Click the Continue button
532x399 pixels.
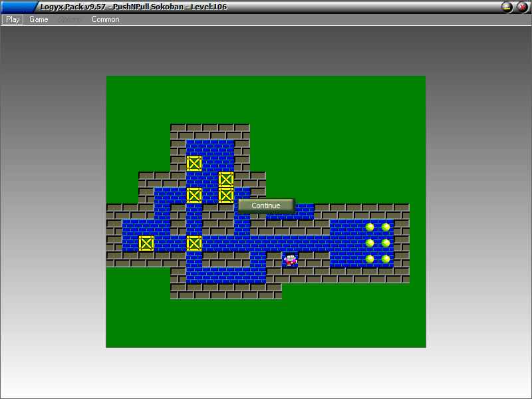266,205
